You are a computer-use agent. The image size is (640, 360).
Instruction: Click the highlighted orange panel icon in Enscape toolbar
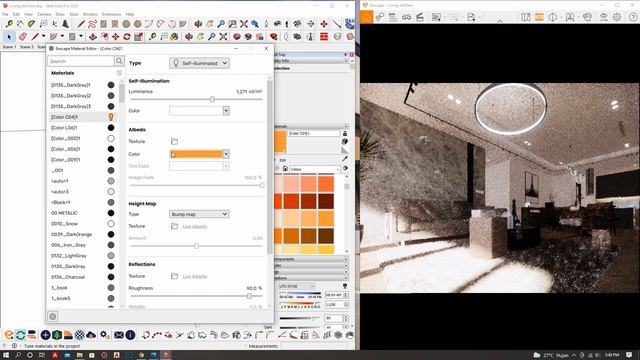point(539,17)
